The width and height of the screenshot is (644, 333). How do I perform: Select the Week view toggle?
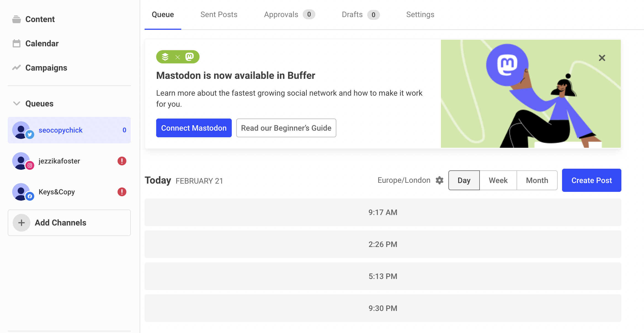click(x=498, y=180)
